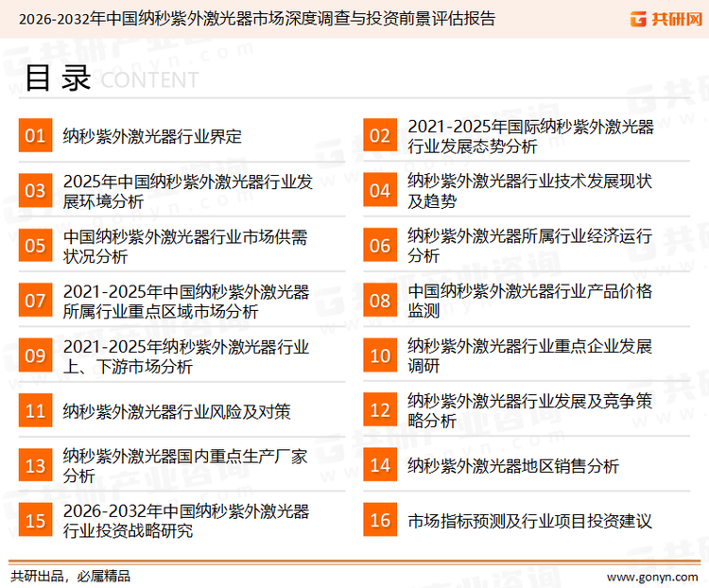
Task: Click the orange 03 number badge
Action: click(x=35, y=190)
